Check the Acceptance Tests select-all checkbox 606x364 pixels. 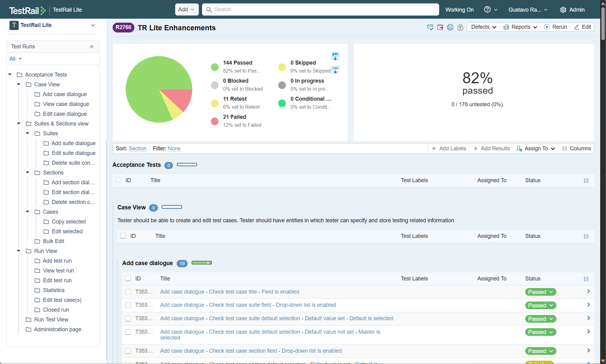[118, 180]
